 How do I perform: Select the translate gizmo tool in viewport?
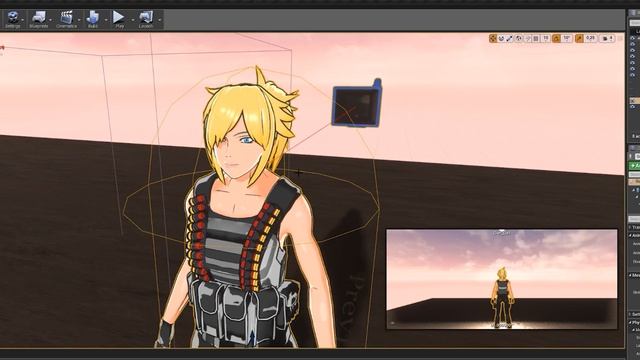[493, 38]
